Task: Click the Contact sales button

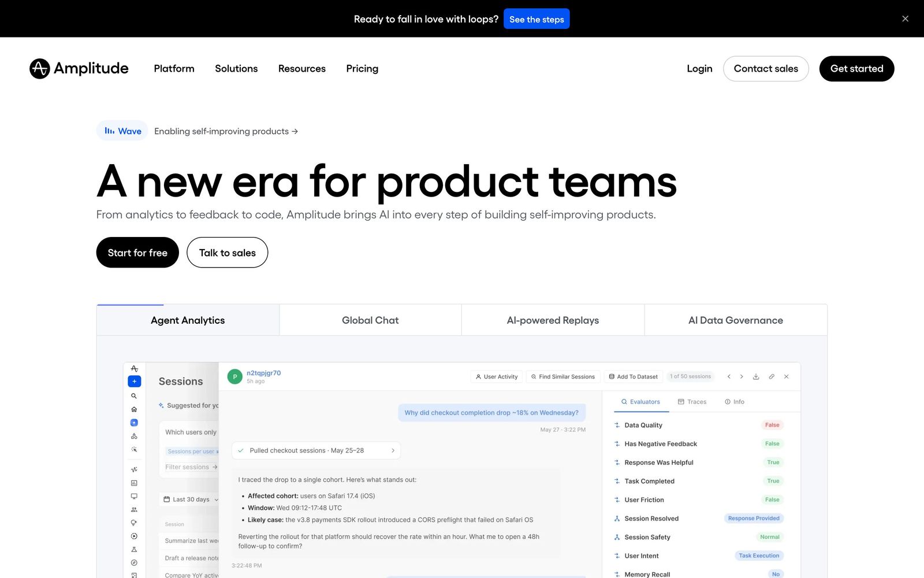Action: point(766,68)
